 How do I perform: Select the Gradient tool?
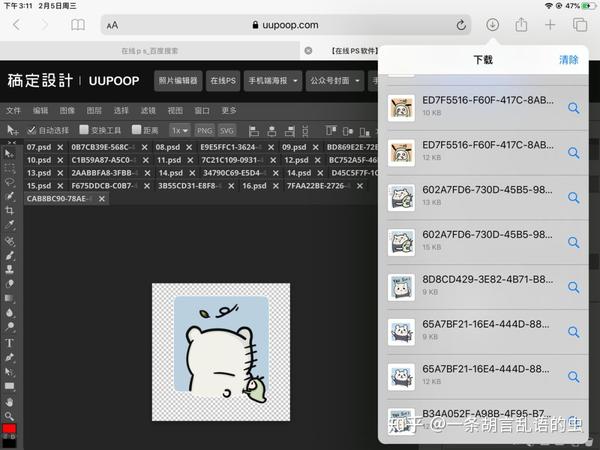tap(10, 298)
